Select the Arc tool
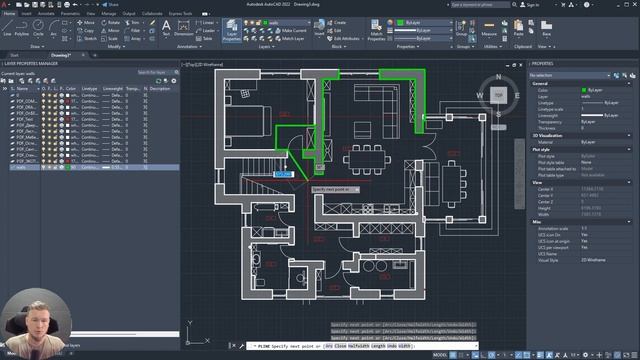Viewport: 640px width, 360px height. point(53,28)
